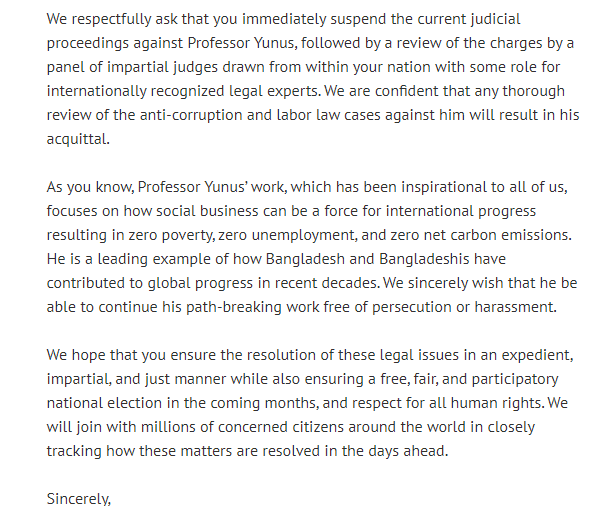
Task: Click the words "days ahead."
Action: point(408,451)
